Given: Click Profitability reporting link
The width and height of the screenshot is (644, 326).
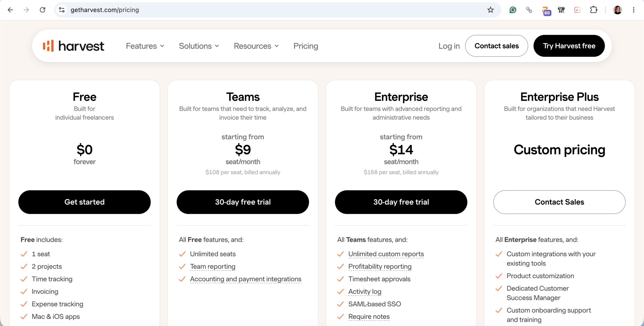Looking at the screenshot, I should [380, 266].
